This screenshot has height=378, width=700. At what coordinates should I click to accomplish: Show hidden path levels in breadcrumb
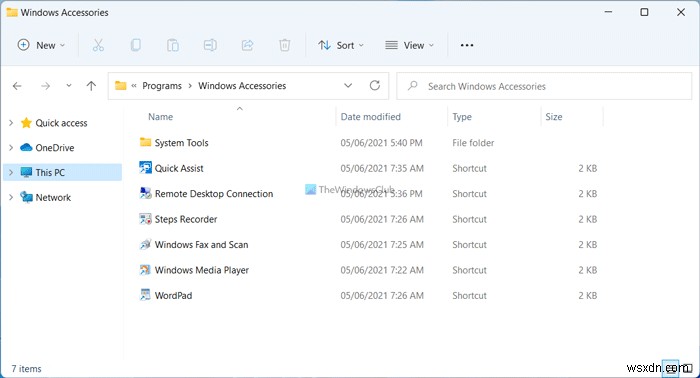[134, 86]
